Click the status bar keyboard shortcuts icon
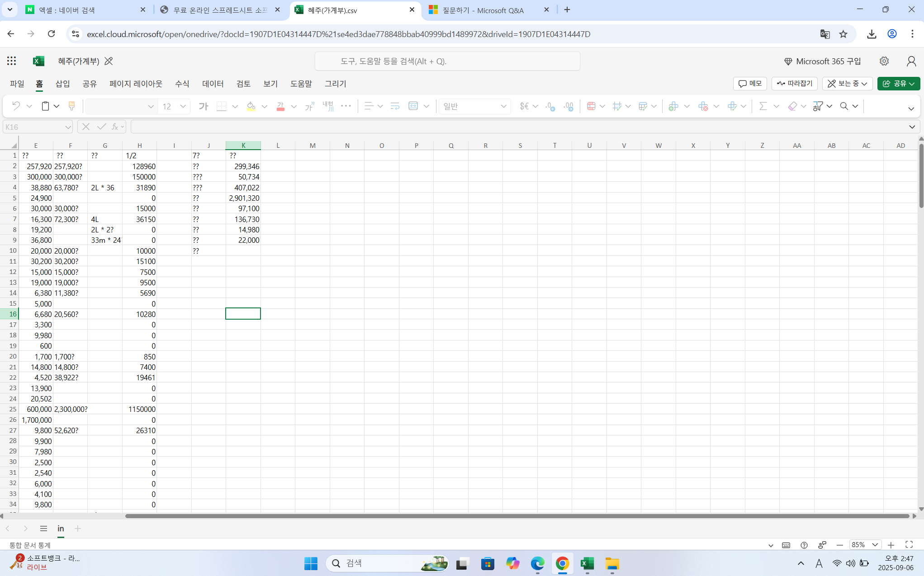The height and width of the screenshot is (576, 924). pyautogui.click(x=786, y=545)
